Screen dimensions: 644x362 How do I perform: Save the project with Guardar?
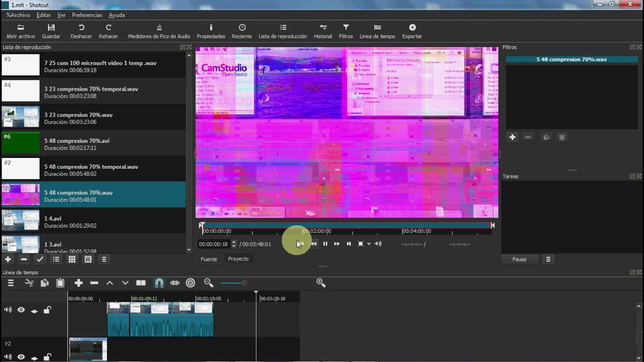pyautogui.click(x=51, y=32)
